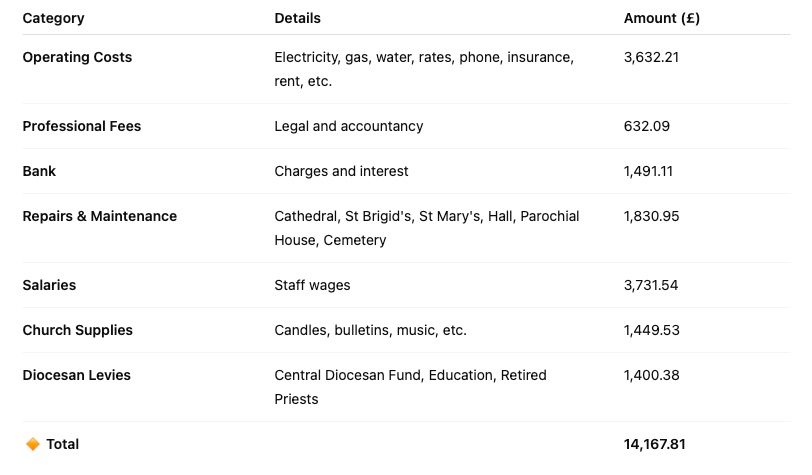This screenshot has height=475, width=812.
Task: Select the Repairs & Maintenance label
Action: (x=99, y=216)
